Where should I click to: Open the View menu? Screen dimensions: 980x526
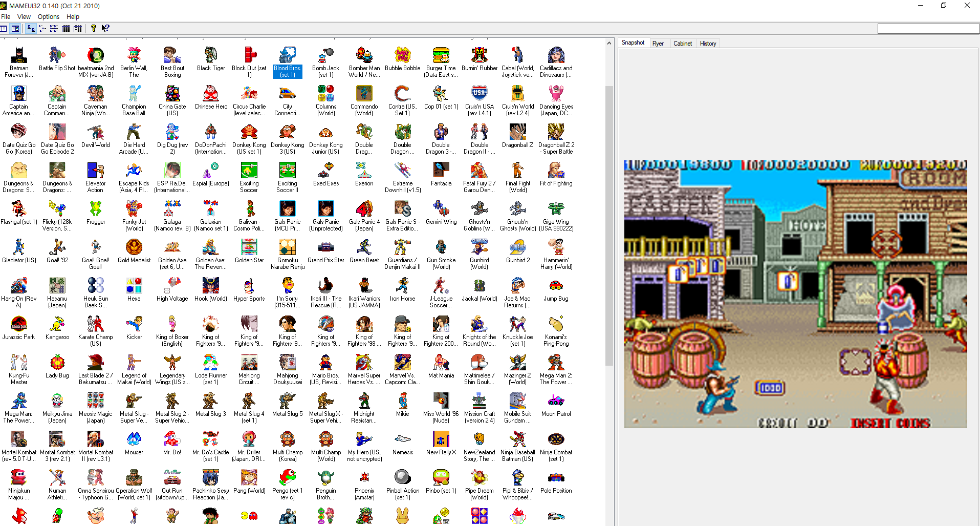(x=24, y=16)
